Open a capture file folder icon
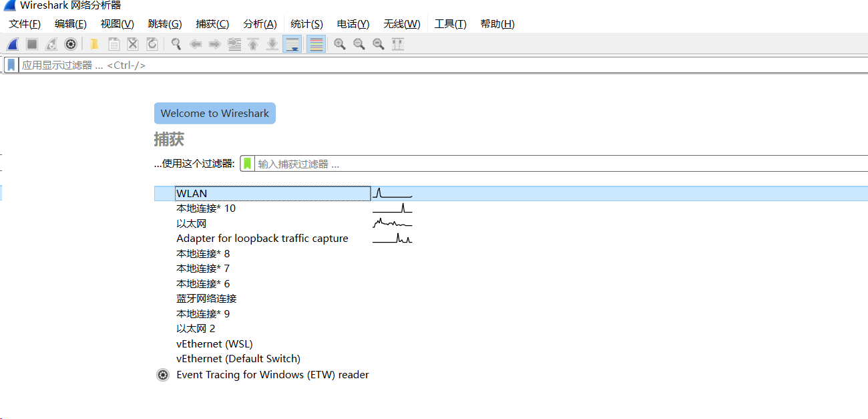This screenshot has width=868, height=419. click(x=94, y=44)
